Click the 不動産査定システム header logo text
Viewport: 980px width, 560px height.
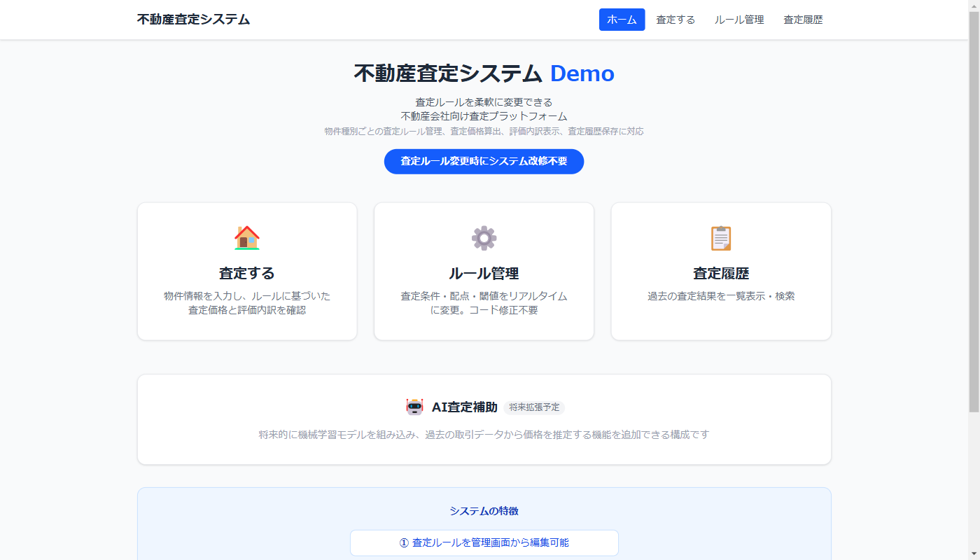point(193,20)
